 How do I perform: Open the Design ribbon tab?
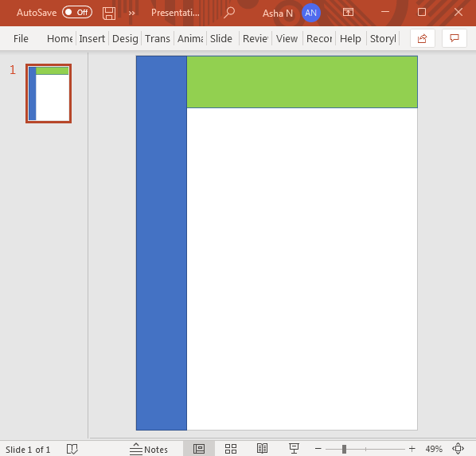pos(125,38)
